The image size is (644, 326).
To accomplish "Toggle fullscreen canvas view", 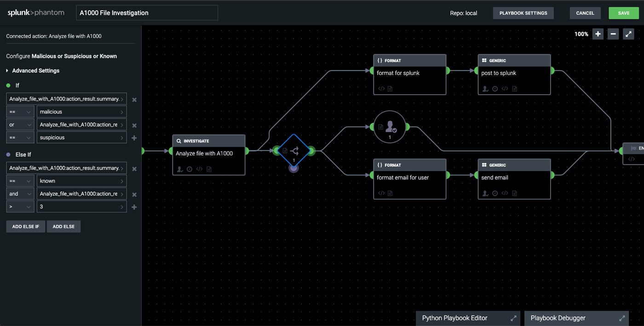I will click(x=628, y=34).
